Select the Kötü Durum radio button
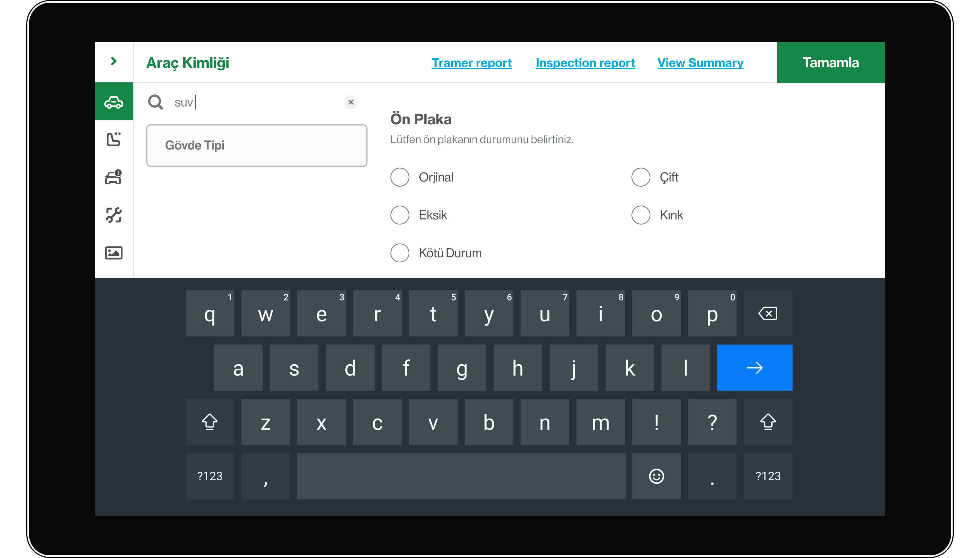 400,252
